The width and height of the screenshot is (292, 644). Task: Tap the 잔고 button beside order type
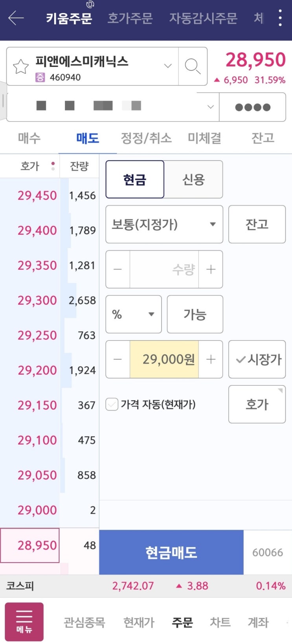click(257, 224)
